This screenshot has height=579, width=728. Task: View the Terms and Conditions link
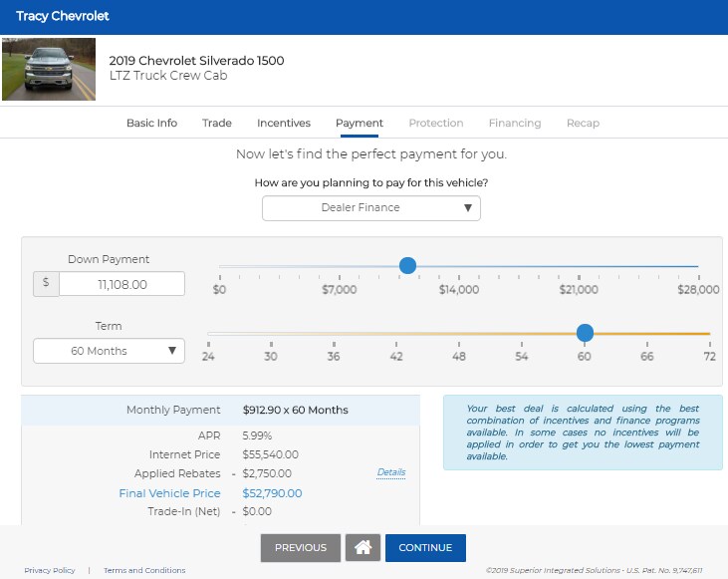[144, 570]
